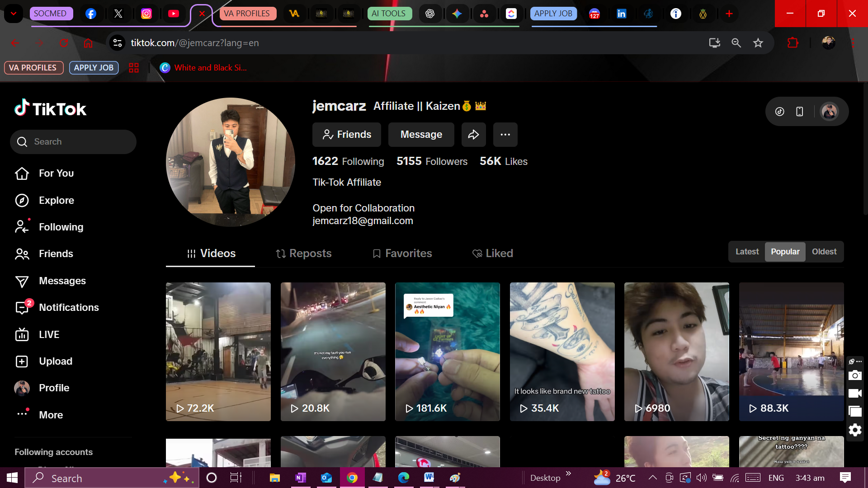
Task: Click the Get App phone icon
Action: click(800, 112)
